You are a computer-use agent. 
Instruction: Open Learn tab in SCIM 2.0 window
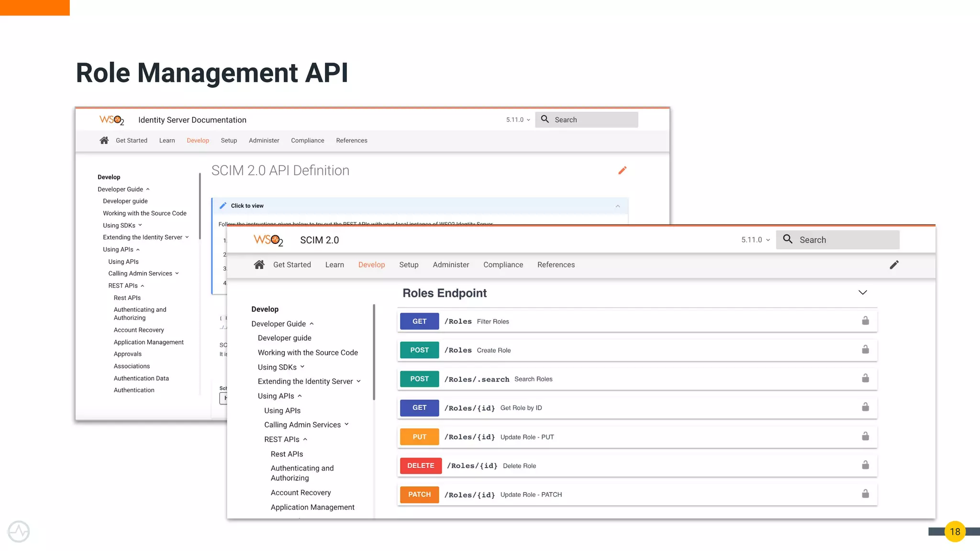tap(334, 264)
